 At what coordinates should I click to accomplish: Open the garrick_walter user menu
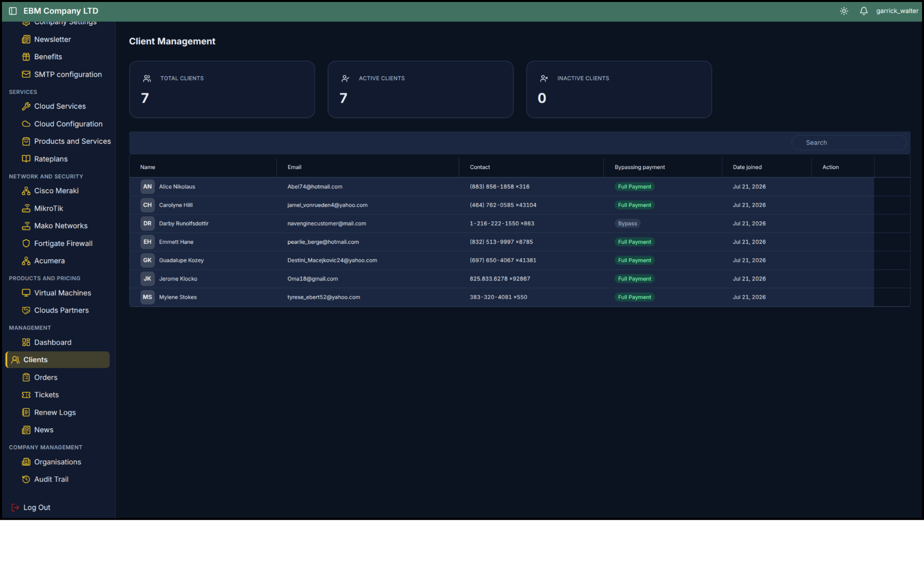coord(897,11)
